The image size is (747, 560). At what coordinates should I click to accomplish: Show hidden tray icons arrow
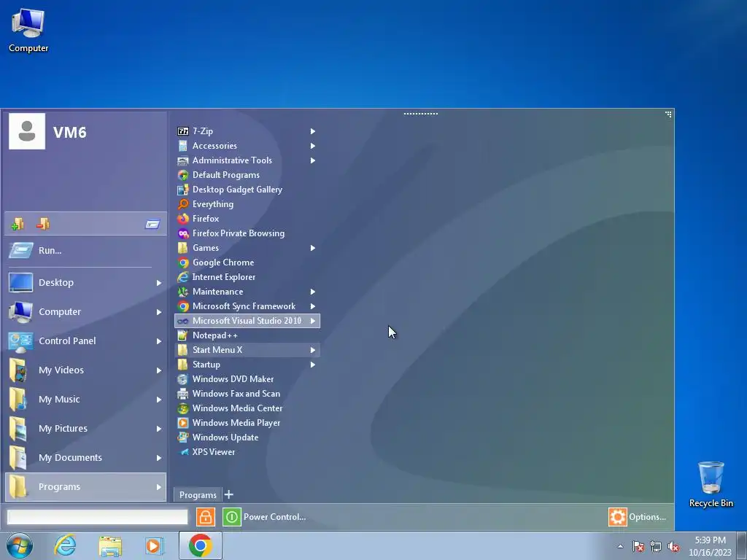coord(620,546)
